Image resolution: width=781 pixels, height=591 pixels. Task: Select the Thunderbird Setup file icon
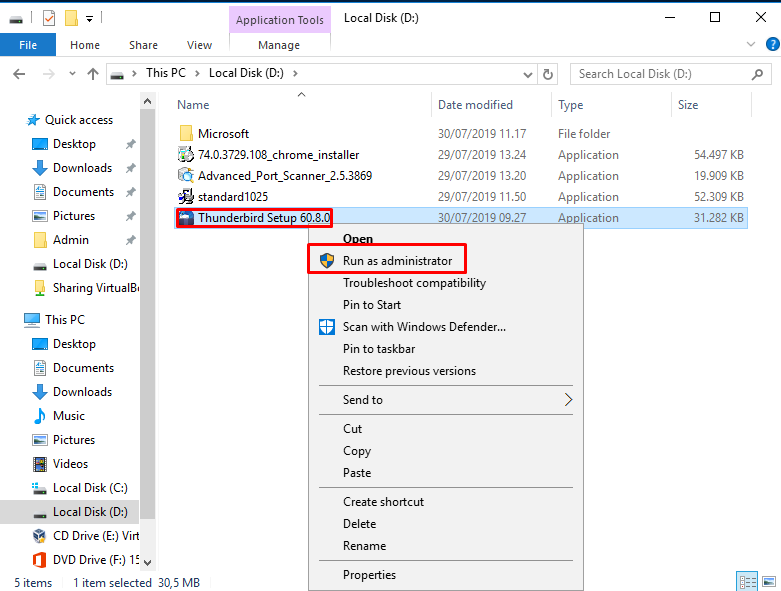[x=186, y=218]
